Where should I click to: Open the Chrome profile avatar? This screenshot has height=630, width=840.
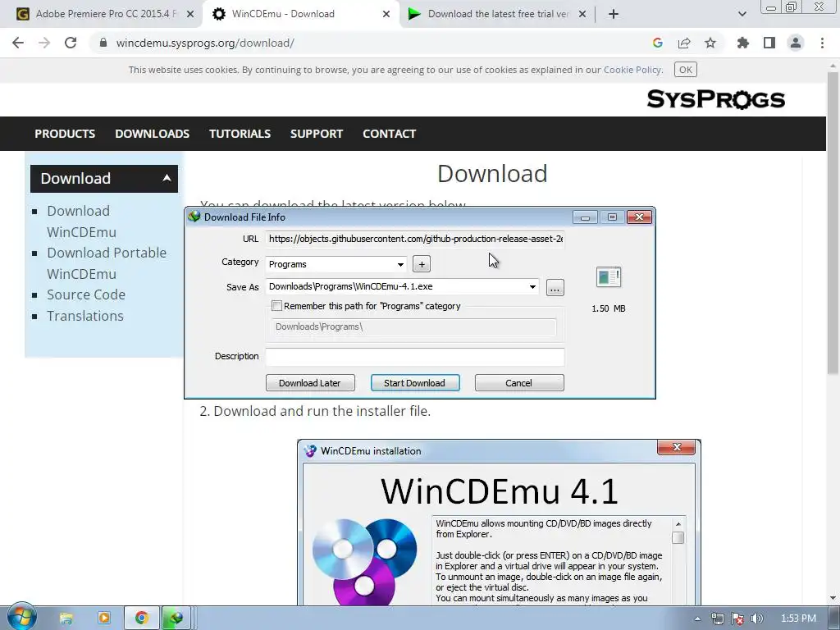(796, 43)
